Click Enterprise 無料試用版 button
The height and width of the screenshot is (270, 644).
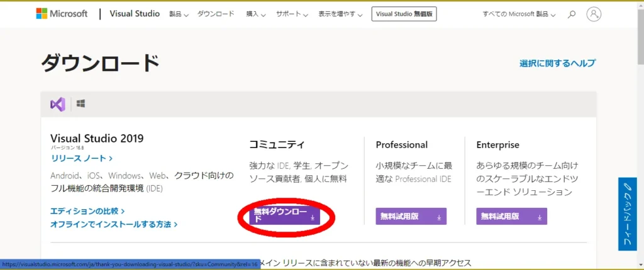pos(512,216)
